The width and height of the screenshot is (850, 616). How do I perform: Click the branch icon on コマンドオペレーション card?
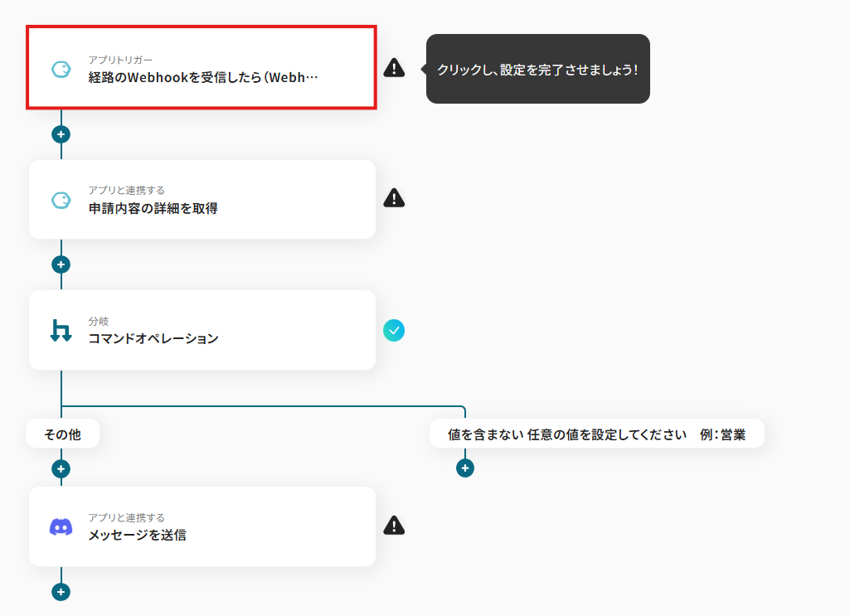[61, 331]
